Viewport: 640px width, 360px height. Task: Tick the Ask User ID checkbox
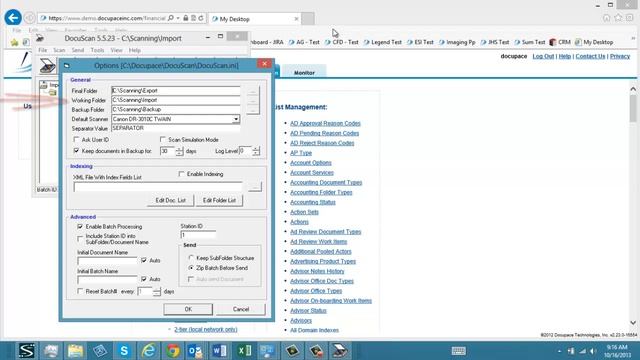click(x=76, y=140)
